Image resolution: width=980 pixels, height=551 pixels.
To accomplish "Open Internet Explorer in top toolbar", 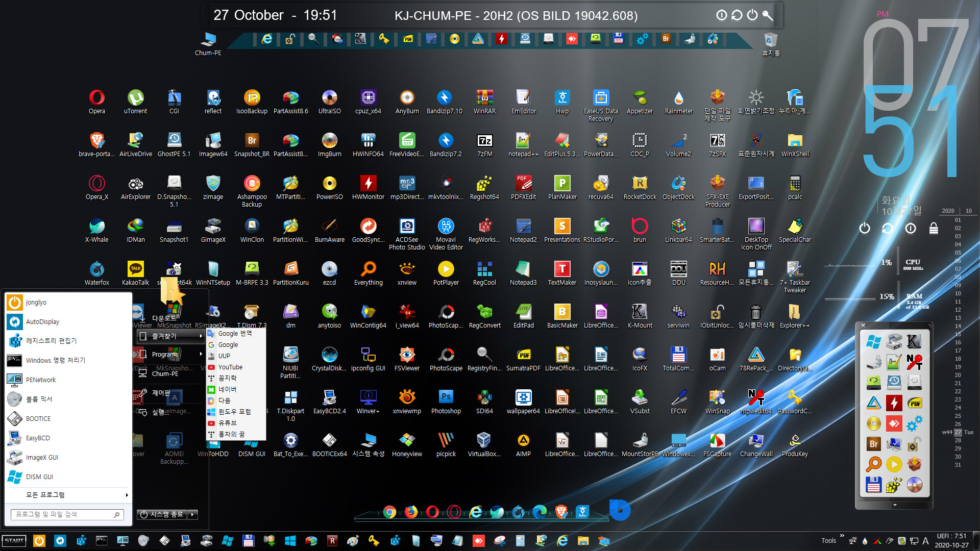I will pos(267,39).
